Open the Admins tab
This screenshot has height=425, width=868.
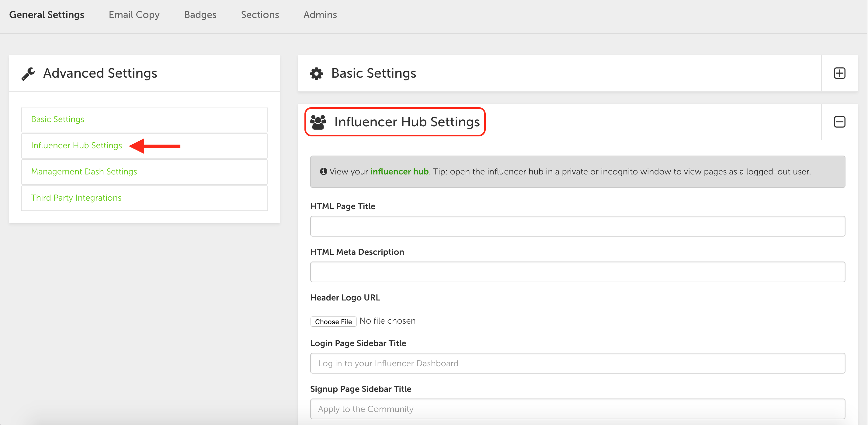pyautogui.click(x=320, y=15)
